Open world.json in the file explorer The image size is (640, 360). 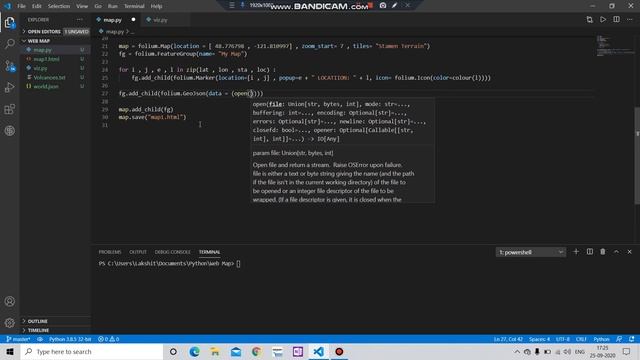55,87
